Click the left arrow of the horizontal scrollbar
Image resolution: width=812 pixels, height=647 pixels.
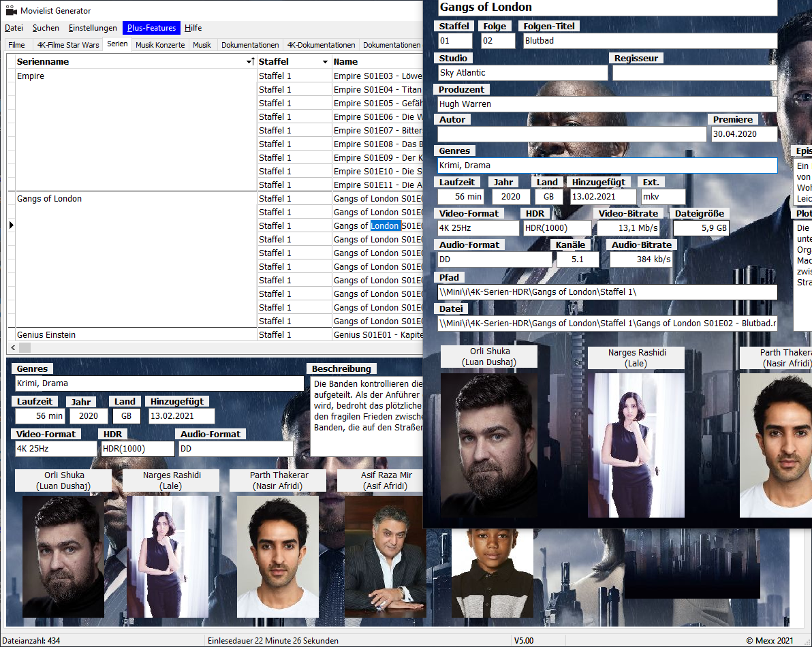[x=13, y=348]
